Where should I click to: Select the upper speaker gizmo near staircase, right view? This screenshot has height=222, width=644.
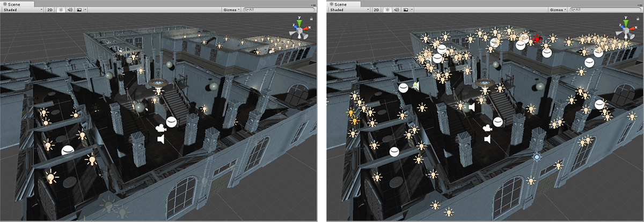pyautogui.click(x=472, y=107)
